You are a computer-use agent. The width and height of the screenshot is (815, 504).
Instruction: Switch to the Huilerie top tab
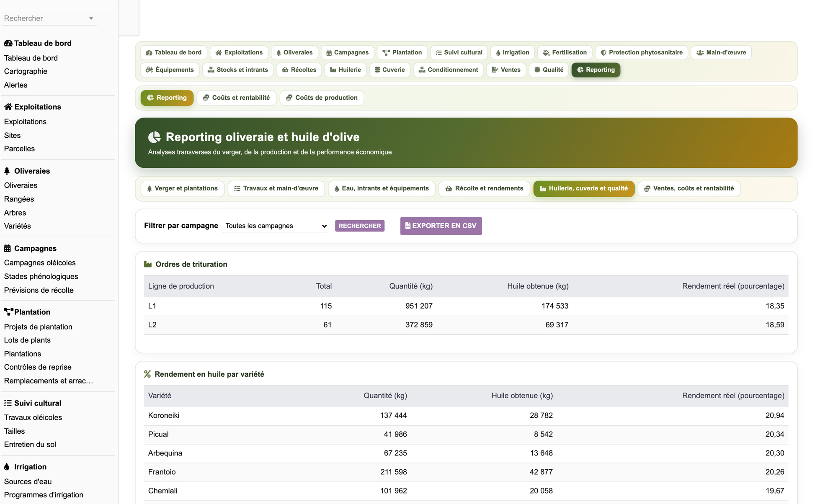pos(346,70)
